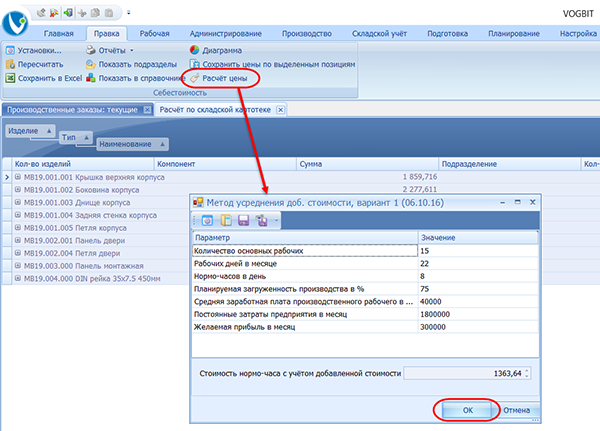The height and width of the screenshot is (431, 600).
Task: Sort by Кол-во изделий column header
Action: pyautogui.click(x=83, y=164)
